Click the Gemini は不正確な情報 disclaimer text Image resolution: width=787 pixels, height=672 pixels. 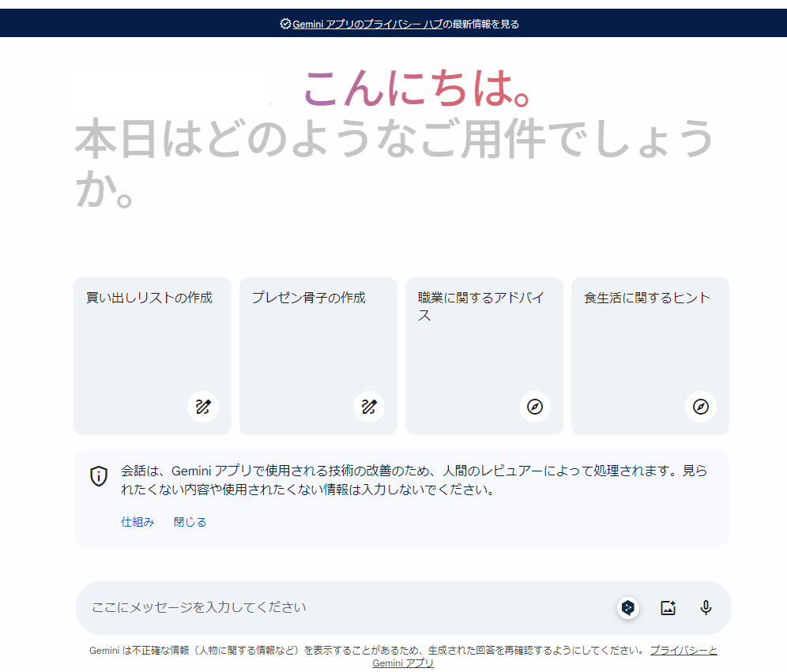point(367,651)
